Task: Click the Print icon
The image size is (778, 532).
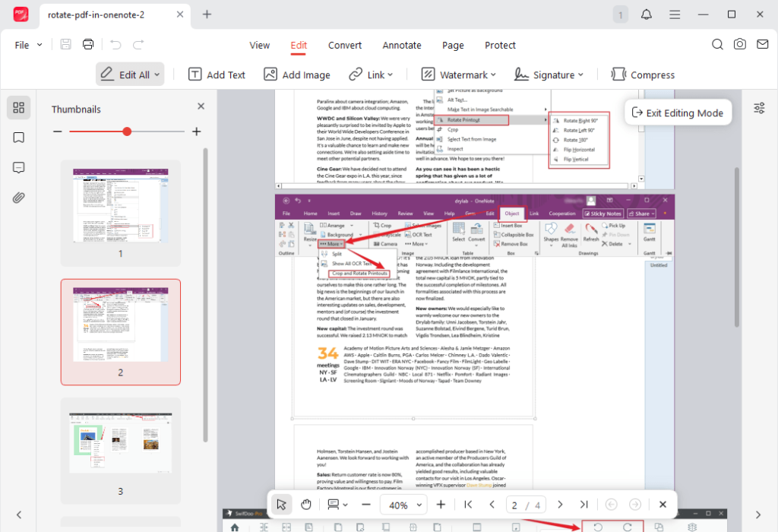Action: [87, 44]
